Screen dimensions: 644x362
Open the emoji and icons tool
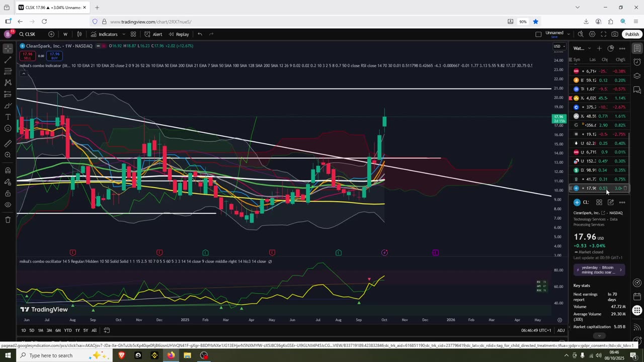[8, 128]
